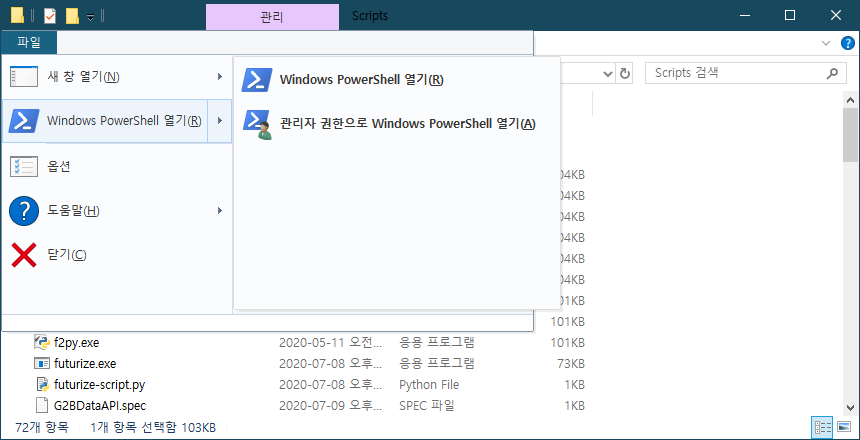Screen dimensions: 860x440
Task: Expand the ribbon using the chevron
Action: [x=826, y=43]
